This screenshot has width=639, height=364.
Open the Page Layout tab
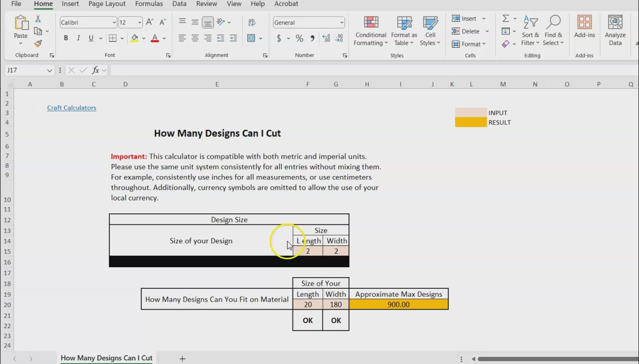[x=107, y=4]
